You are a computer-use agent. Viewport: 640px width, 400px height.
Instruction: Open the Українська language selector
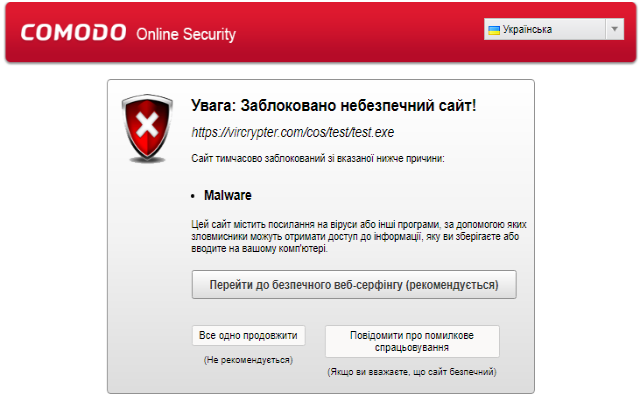point(554,29)
